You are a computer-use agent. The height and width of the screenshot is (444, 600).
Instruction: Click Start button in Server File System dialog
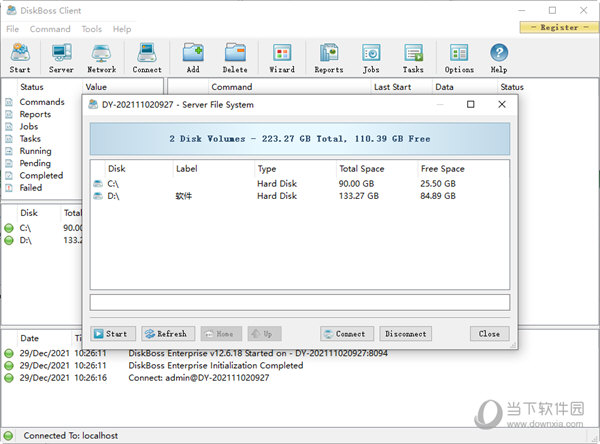(x=113, y=334)
